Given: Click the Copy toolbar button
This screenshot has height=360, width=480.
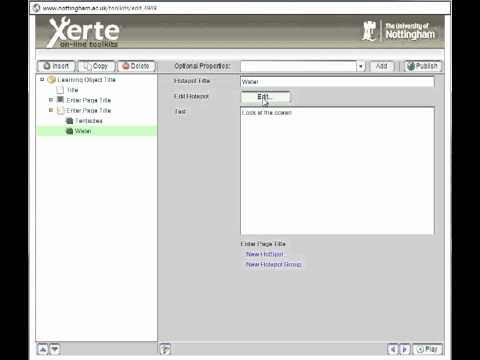Looking at the screenshot, I should click(x=96, y=66).
